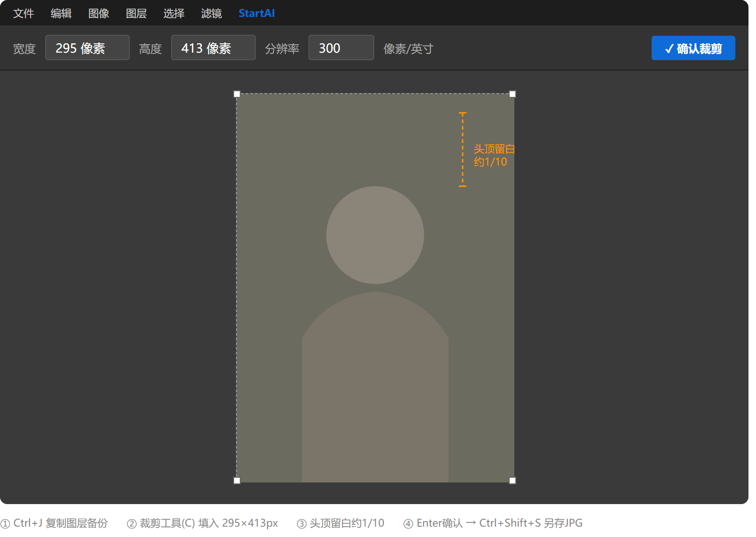
Task: Grab the bottom-left crop handle
Action: [x=237, y=481]
